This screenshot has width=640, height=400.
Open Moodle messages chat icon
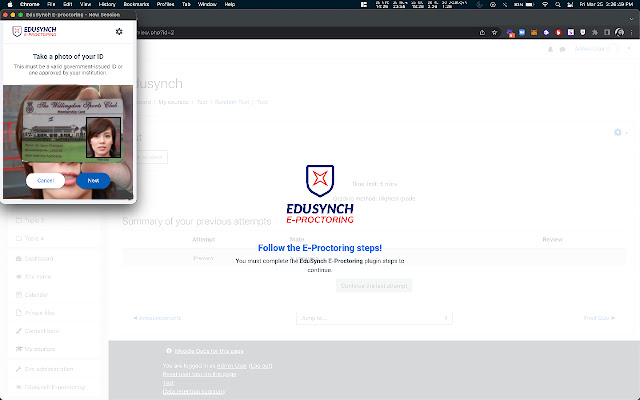(x=562, y=49)
